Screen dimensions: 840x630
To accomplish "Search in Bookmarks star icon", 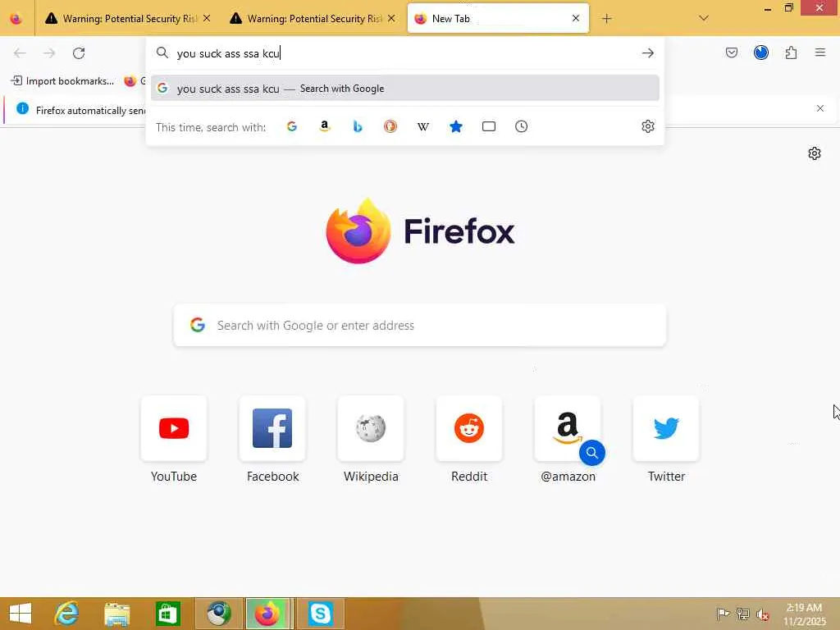I will (x=456, y=126).
